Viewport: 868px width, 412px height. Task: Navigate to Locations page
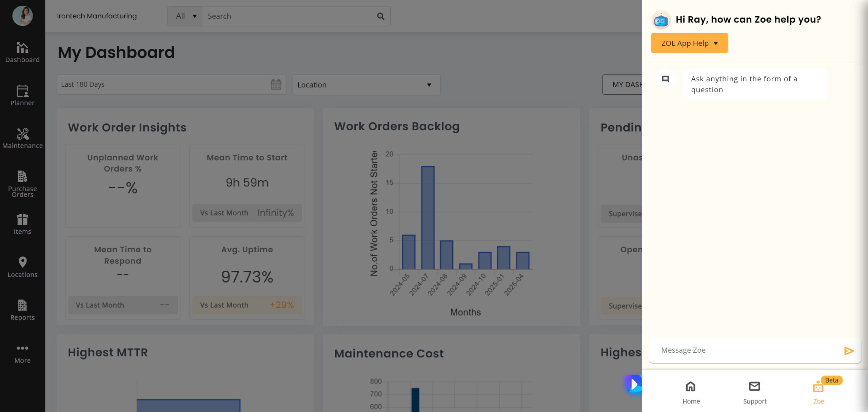coord(22,267)
